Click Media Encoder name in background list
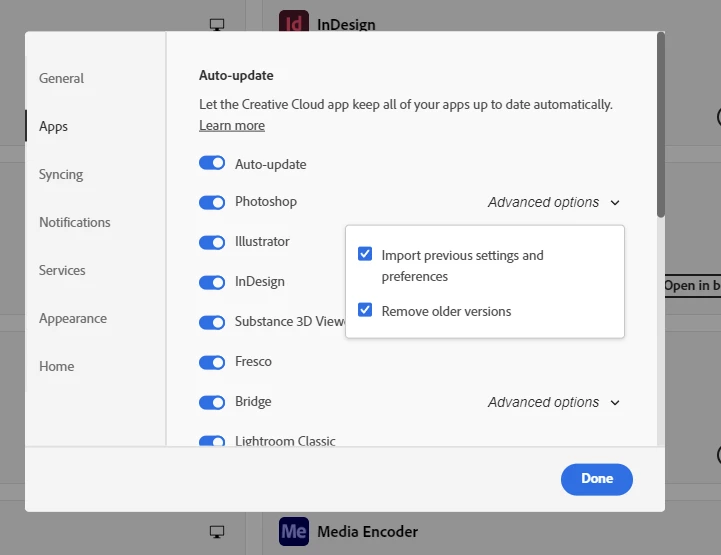 pos(367,532)
